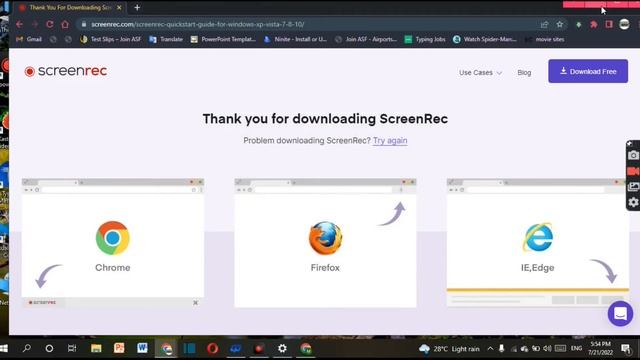Open the notification center icon
This screenshot has width=640, height=360.
(626, 349)
